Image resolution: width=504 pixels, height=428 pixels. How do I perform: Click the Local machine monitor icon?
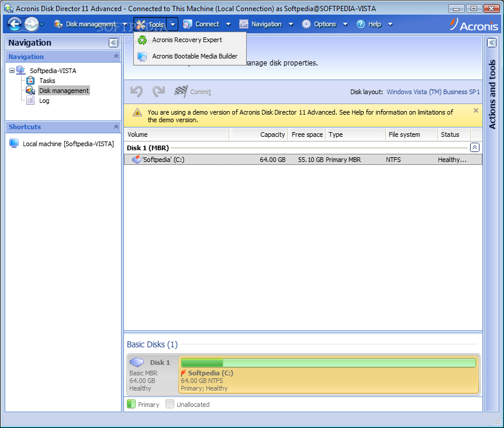pyautogui.click(x=14, y=143)
